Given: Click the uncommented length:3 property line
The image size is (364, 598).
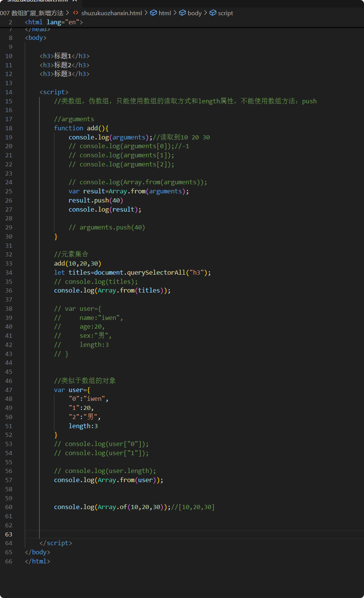Looking at the screenshot, I should (83, 426).
